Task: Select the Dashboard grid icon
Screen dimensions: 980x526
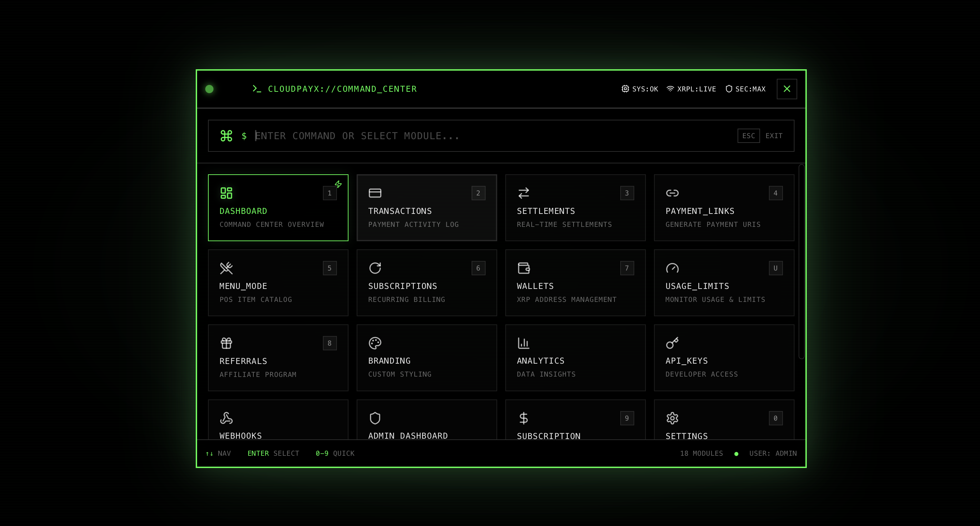Action: point(226,193)
